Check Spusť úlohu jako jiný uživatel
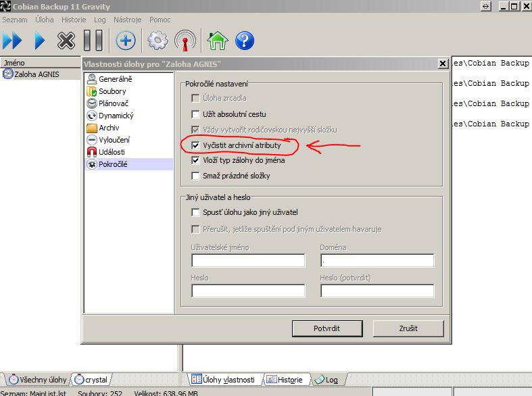This screenshot has height=396, width=532. coord(195,212)
